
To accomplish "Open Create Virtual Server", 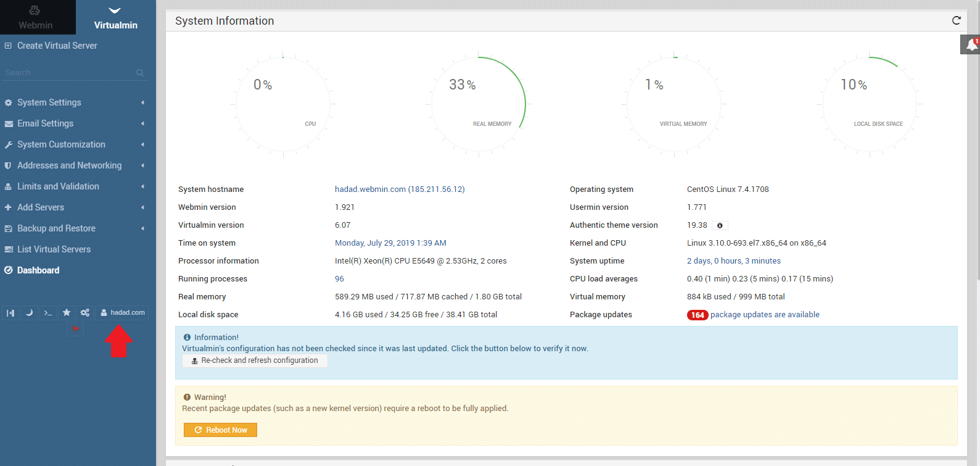I will (x=57, y=46).
